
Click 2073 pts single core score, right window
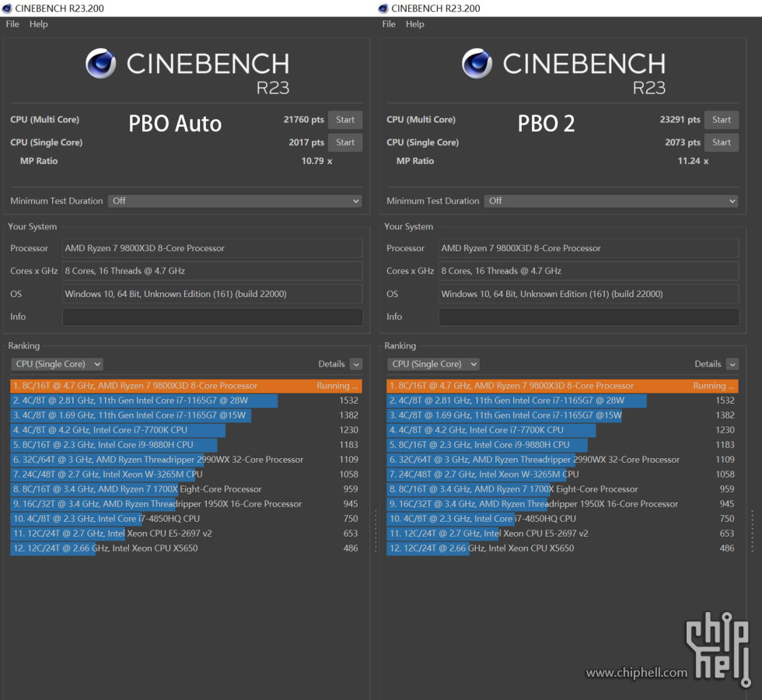683,142
